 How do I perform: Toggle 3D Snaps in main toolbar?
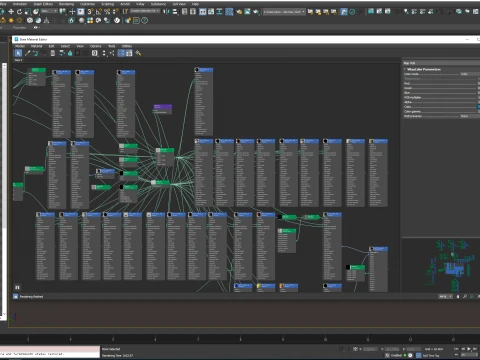pos(90,12)
